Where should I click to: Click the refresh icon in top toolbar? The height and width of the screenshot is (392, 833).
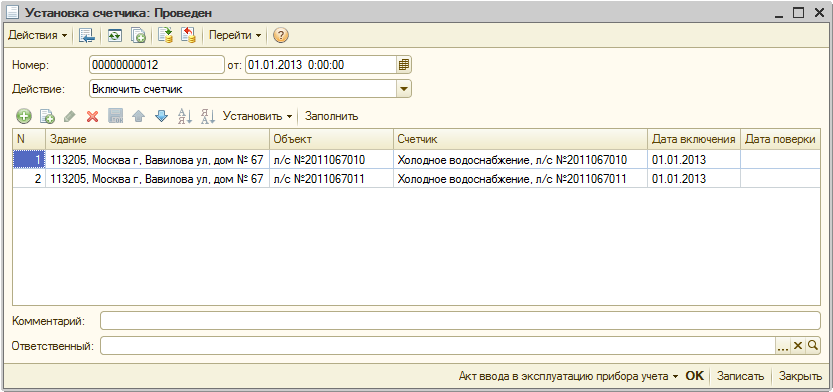pyautogui.click(x=115, y=36)
